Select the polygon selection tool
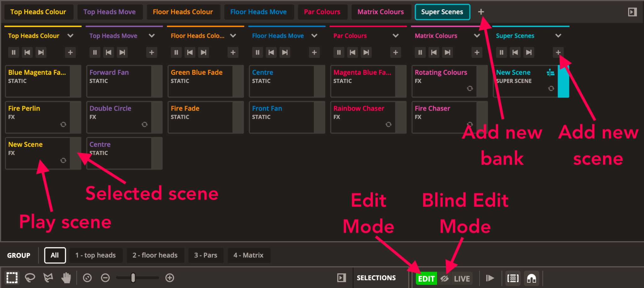Screen dimensions: 644x288 tap(48, 278)
